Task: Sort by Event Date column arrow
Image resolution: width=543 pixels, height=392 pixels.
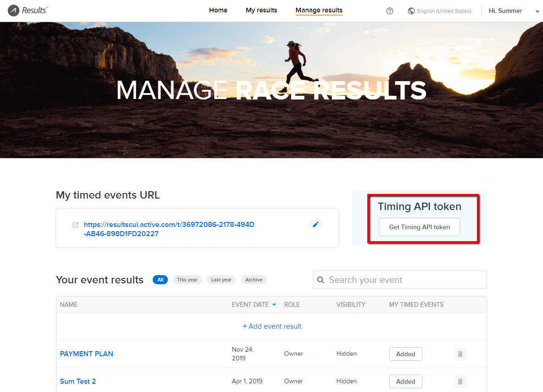Action: click(x=274, y=304)
